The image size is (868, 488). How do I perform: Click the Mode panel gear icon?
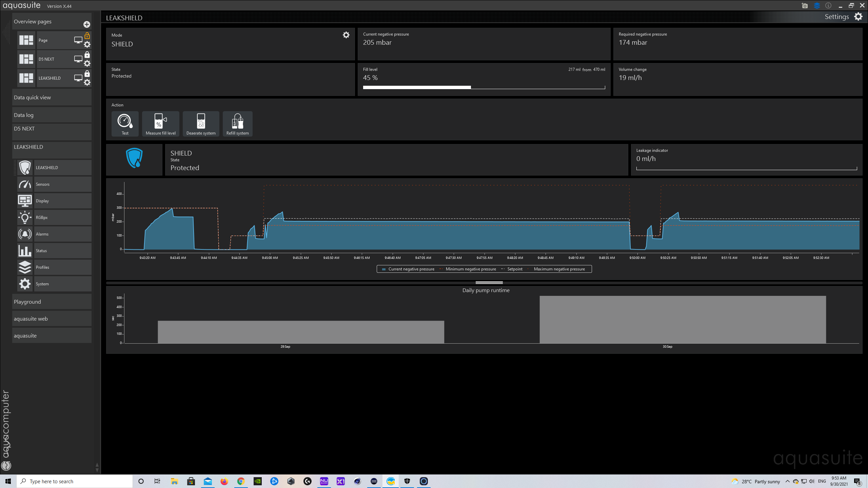click(x=346, y=35)
